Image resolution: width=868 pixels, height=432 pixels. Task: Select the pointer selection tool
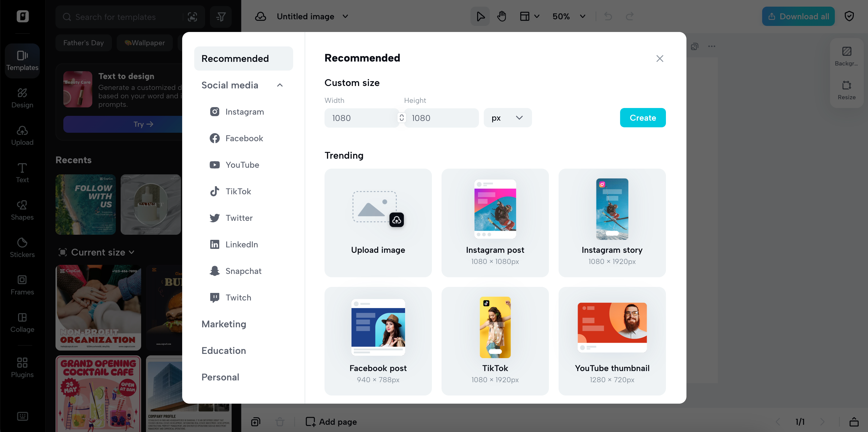point(480,16)
